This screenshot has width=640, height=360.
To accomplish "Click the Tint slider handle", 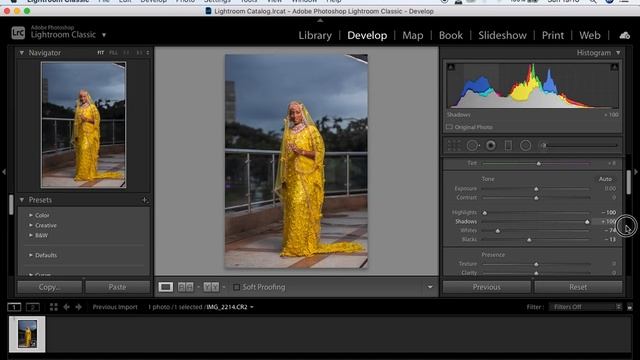I will 538,163.
